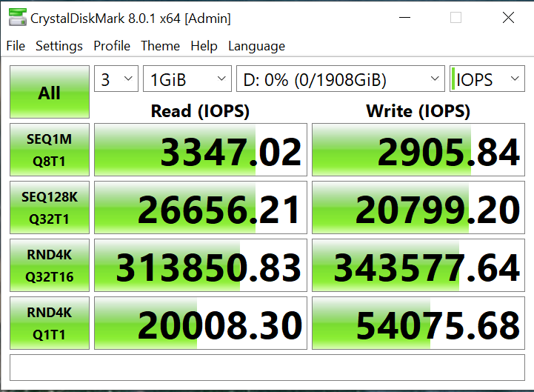Click the Write (IOPS) column header

tap(418, 111)
